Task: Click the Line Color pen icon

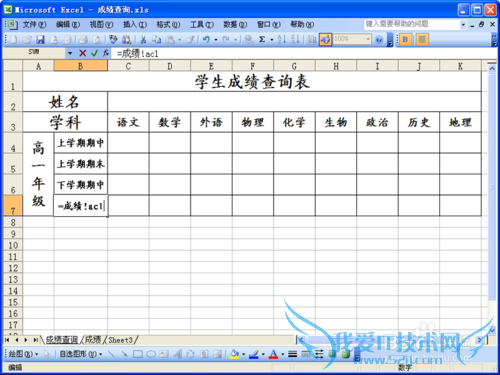Action: point(254,354)
